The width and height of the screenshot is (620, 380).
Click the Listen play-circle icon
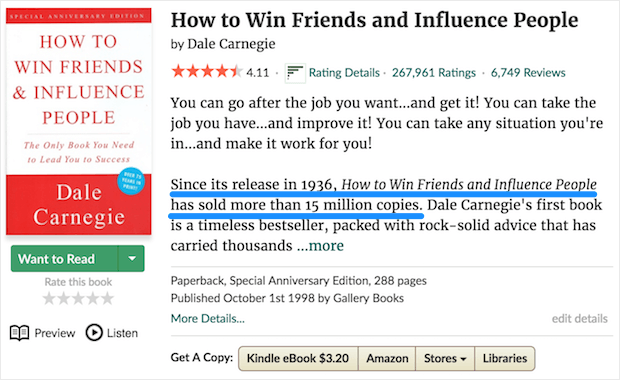tap(94, 333)
